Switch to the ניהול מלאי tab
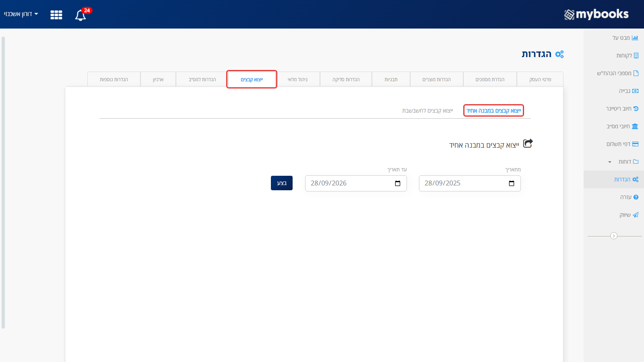The width and height of the screenshot is (644, 362). point(297,80)
